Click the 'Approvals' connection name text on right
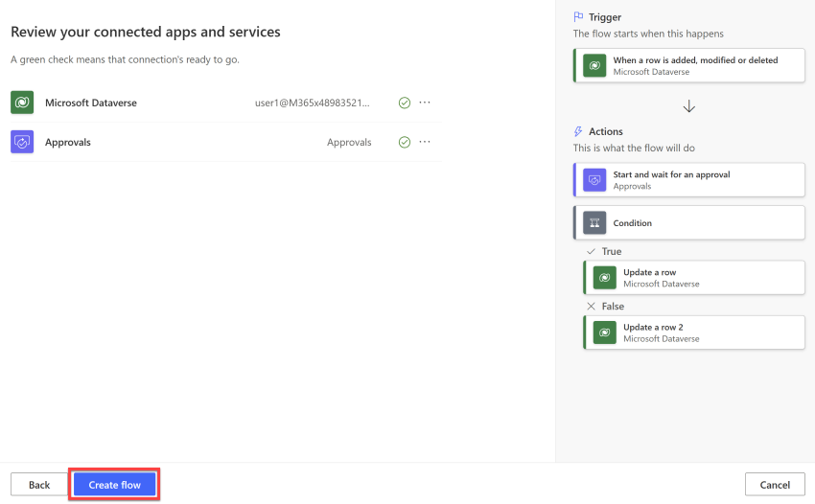Viewport: 815px width, 504px height. pos(349,143)
